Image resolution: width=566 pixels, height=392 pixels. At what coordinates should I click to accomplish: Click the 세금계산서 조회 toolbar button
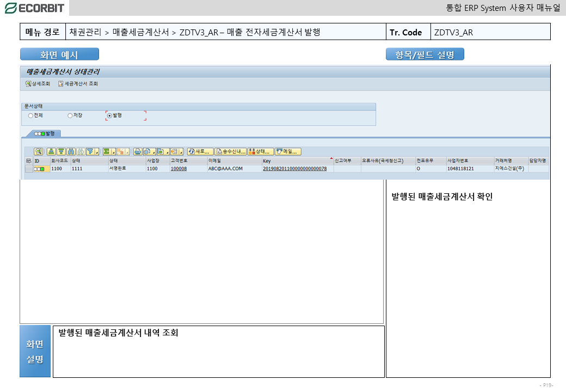[78, 84]
